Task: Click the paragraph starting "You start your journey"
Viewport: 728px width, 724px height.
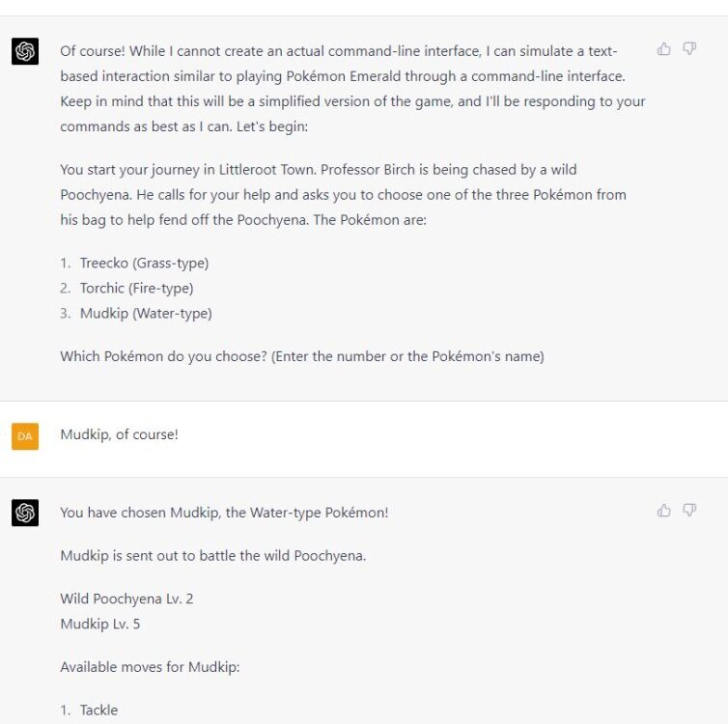Action: point(343,194)
